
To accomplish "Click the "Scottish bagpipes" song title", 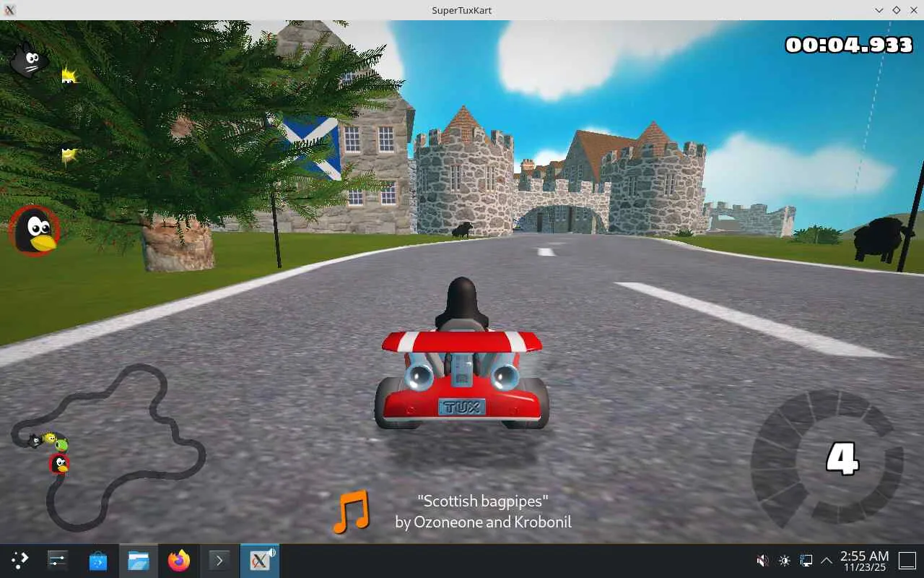I will [x=483, y=501].
